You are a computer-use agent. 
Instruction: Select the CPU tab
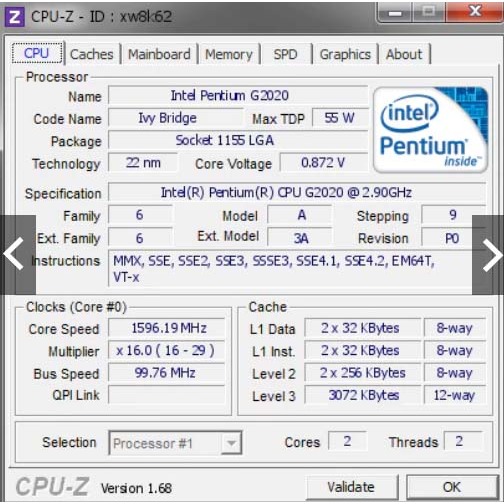pos(37,53)
